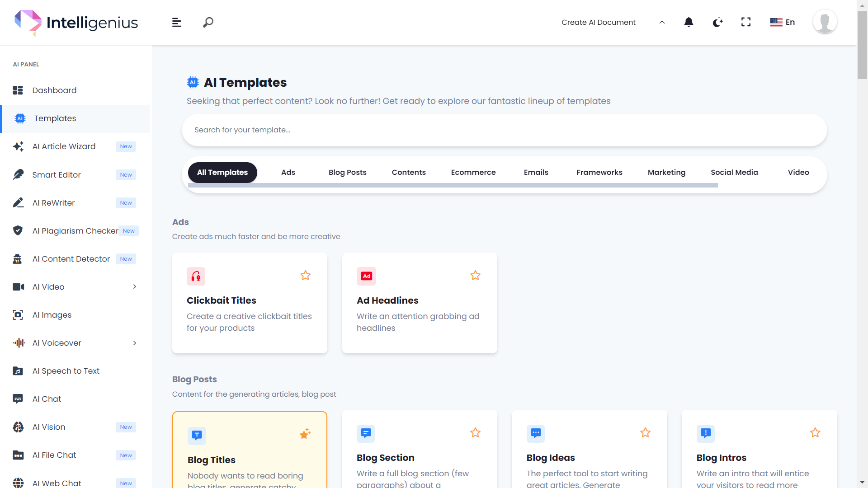868x488 pixels.
Task: Click the notifications bell icon
Action: (689, 22)
